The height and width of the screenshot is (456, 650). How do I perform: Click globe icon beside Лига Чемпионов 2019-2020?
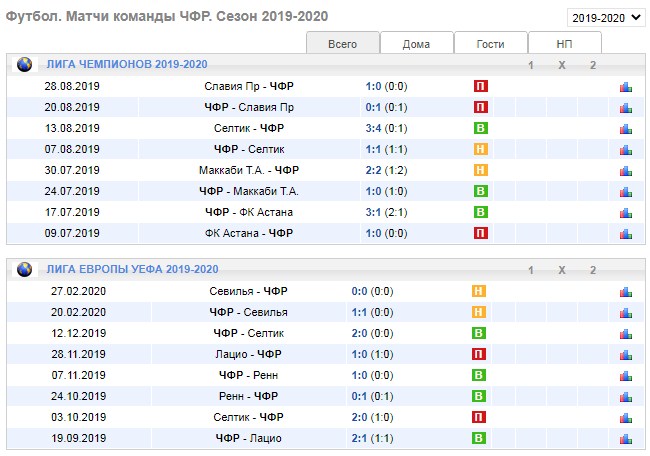(x=25, y=64)
